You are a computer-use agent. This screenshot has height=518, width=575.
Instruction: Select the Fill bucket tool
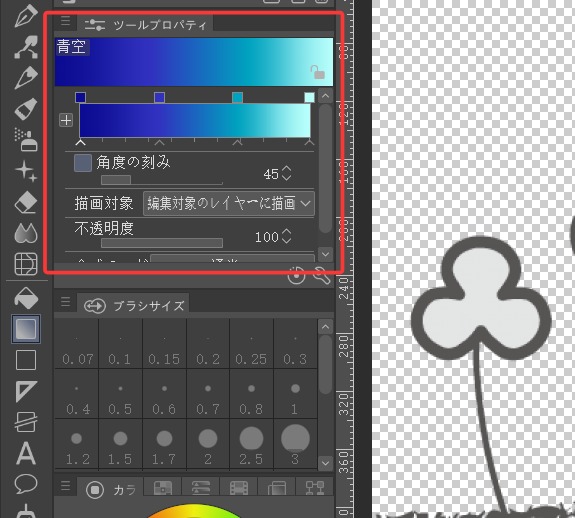click(x=26, y=298)
